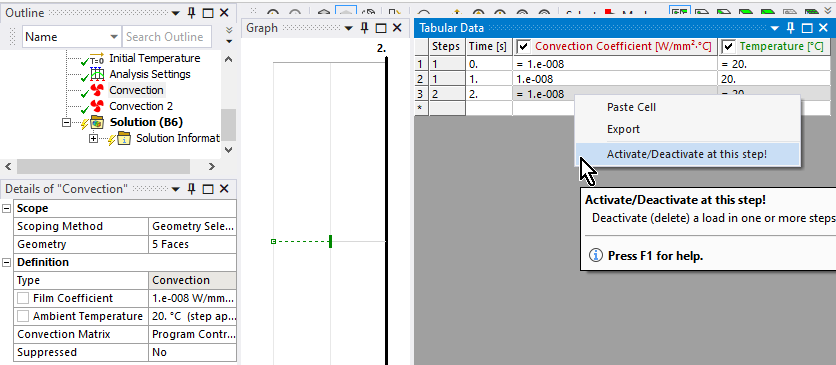Click the Convection Matrix value field
Screen dimensions: 836x365
click(x=192, y=335)
